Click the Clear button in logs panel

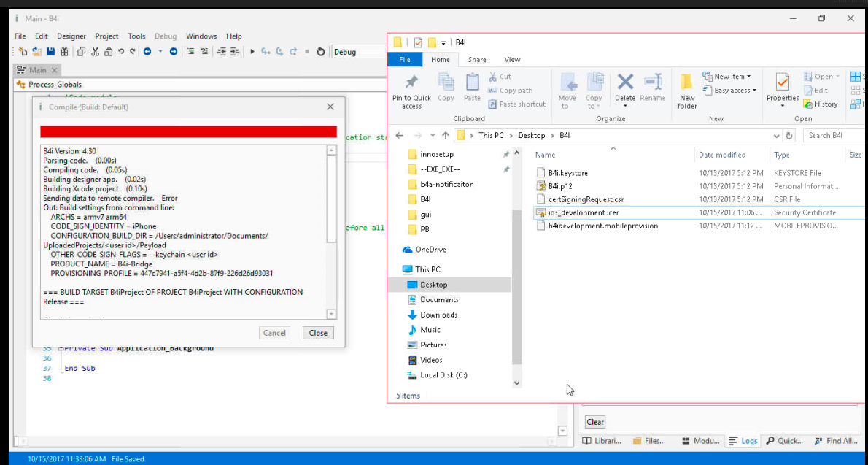(x=595, y=422)
